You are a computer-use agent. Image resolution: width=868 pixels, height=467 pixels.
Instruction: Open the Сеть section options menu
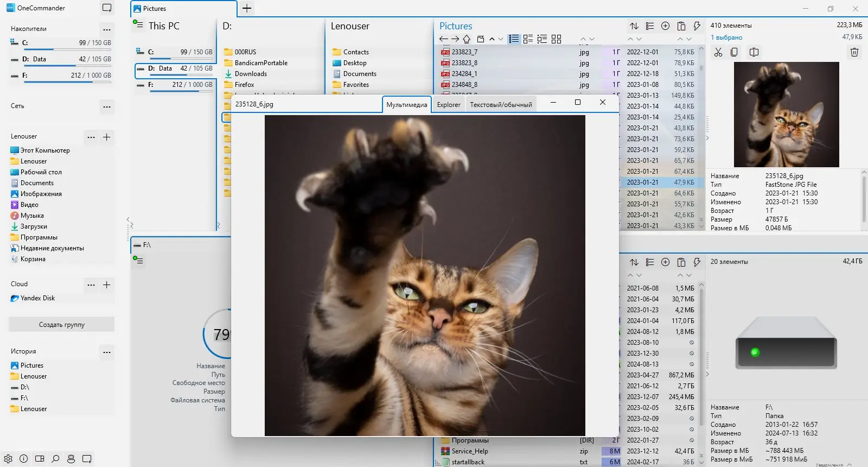click(x=107, y=106)
